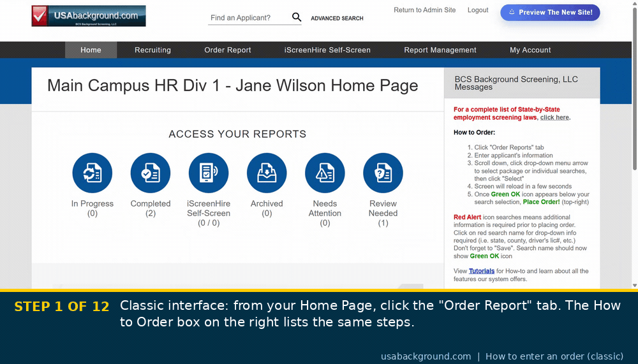Click Preview The New Site button
This screenshot has height=364, width=638.
(550, 13)
